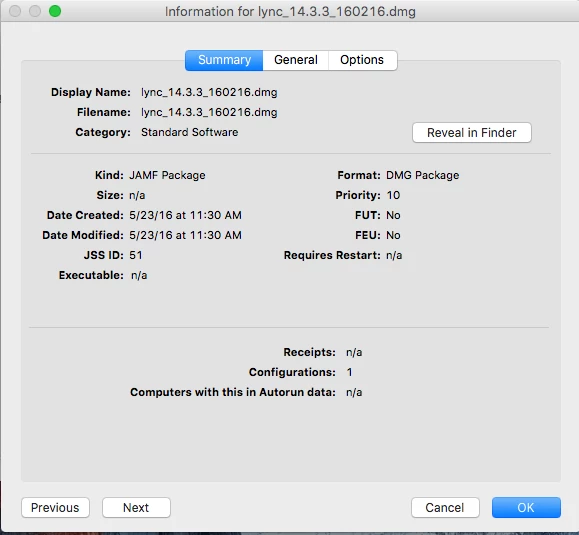Image resolution: width=579 pixels, height=535 pixels.
Task: Click Reveal in Finder button
Action: click(472, 133)
